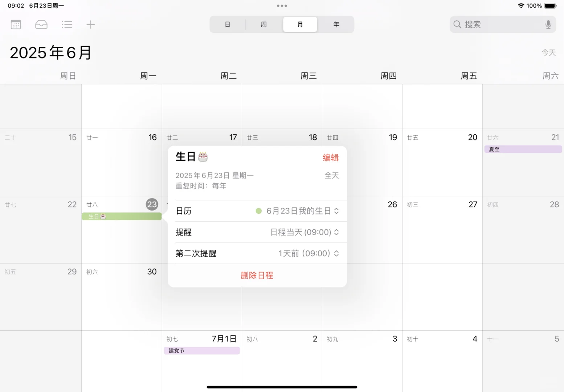Click the 全天 all-day label in popup
The height and width of the screenshot is (392, 564).
click(x=332, y=176)
